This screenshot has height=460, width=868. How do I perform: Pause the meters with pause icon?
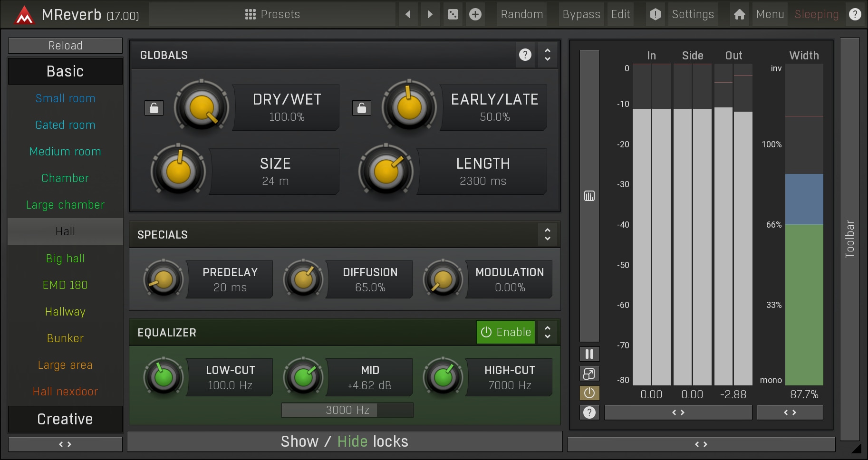pyautogui.click(x=589, y=354)
